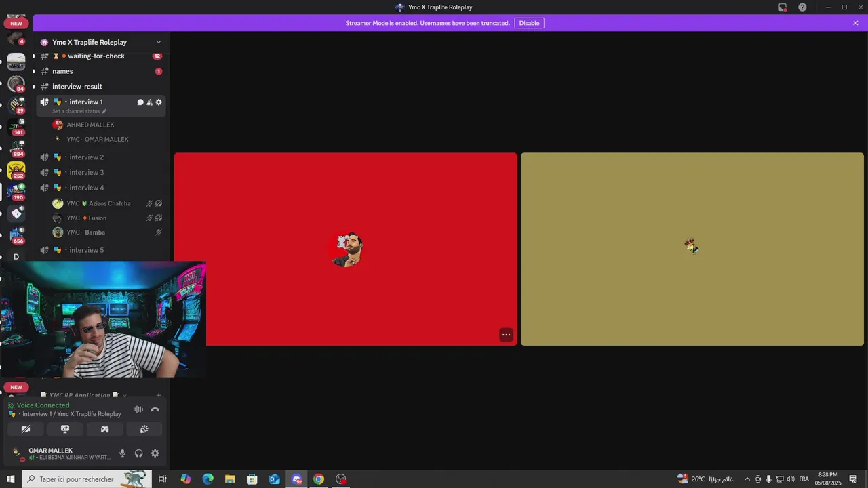Viewport: 868px width, 488px height.
Task: Open server with 190 notifications badge
Action: [x=16, y=192]
